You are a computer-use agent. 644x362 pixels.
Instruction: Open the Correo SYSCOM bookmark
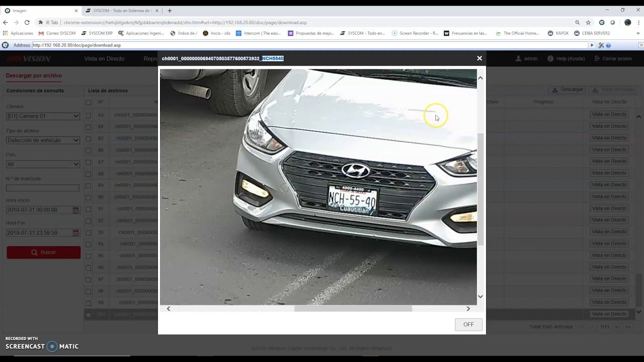(x=57, y=33)
